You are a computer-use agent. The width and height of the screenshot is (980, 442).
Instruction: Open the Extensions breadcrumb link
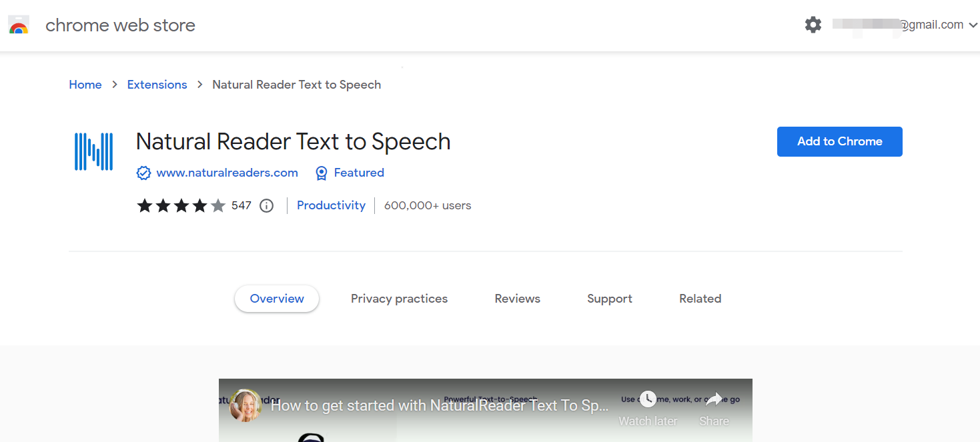point(157,85)
